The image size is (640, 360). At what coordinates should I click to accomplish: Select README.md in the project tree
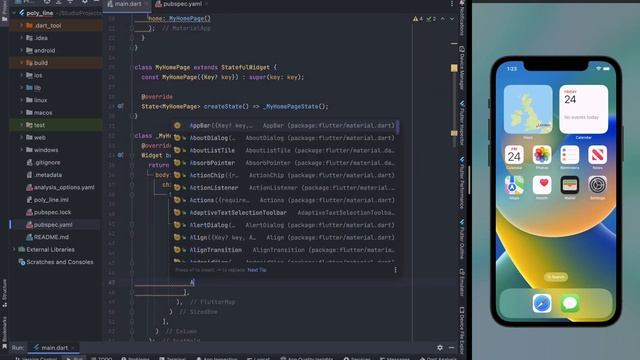coord(51,237)
